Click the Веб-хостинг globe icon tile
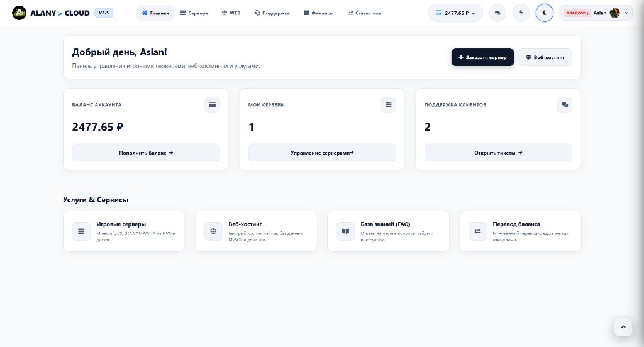The height and width of the screenshot is (347, 644). (213, 231)
